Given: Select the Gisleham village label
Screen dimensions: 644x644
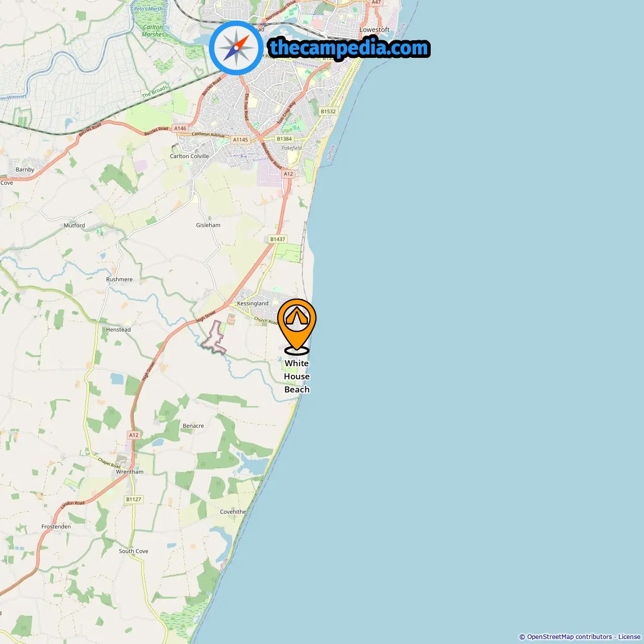Looking at the screenshot, I should (x=208, y=225).
